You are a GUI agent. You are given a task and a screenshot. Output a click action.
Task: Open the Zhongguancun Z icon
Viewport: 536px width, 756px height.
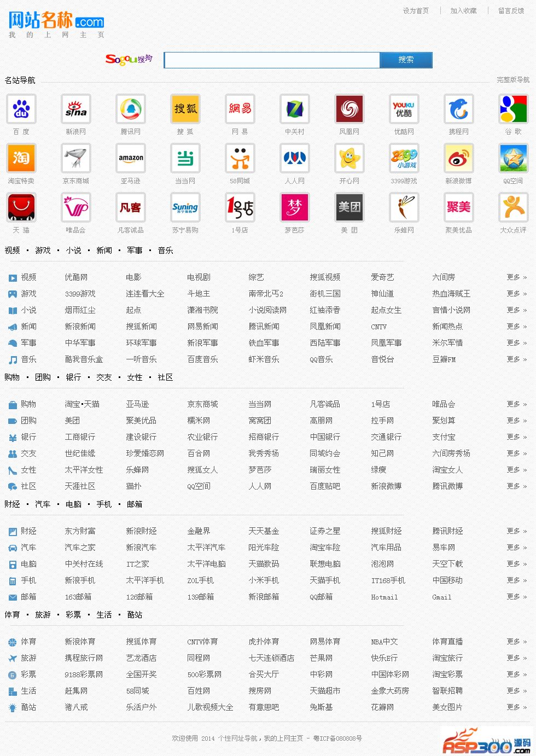click(x=295, y=109)
